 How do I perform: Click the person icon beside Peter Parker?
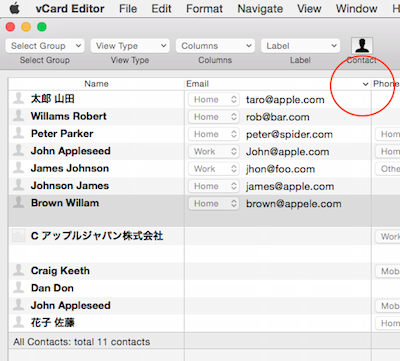coord(18,133)
